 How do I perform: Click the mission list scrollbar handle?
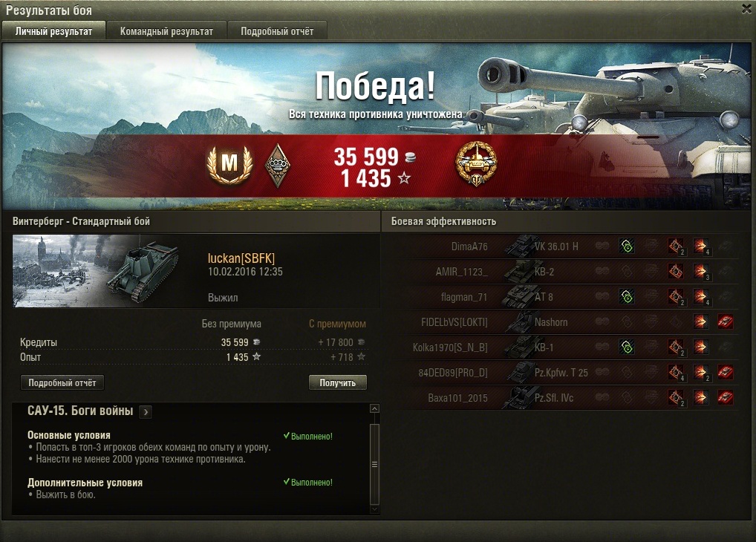pos(374,464)
